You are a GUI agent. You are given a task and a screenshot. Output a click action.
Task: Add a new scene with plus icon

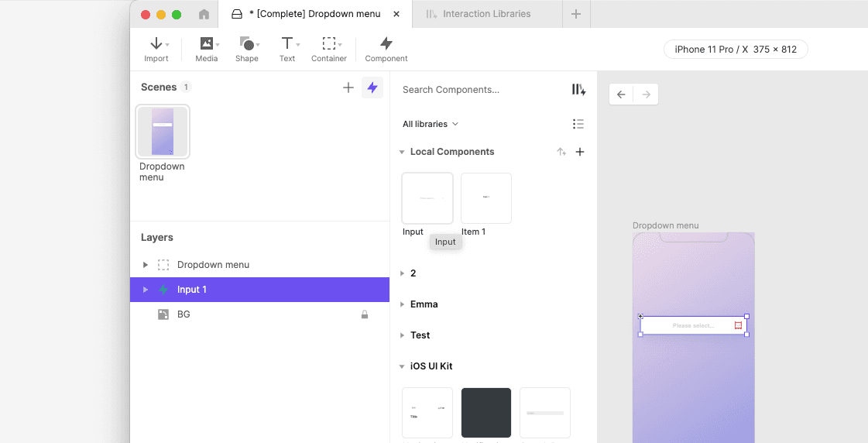coord(348,88)
